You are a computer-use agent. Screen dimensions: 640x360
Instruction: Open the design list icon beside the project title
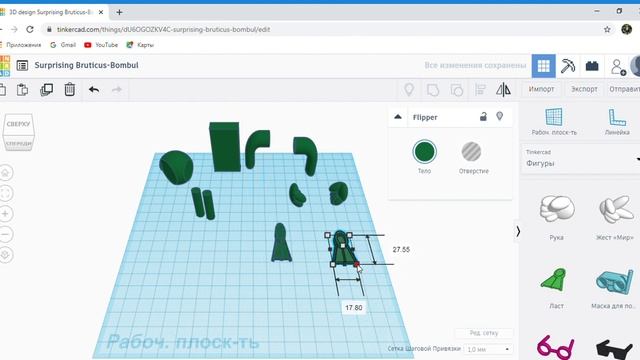pyautogui.click(x=22, y=65)
